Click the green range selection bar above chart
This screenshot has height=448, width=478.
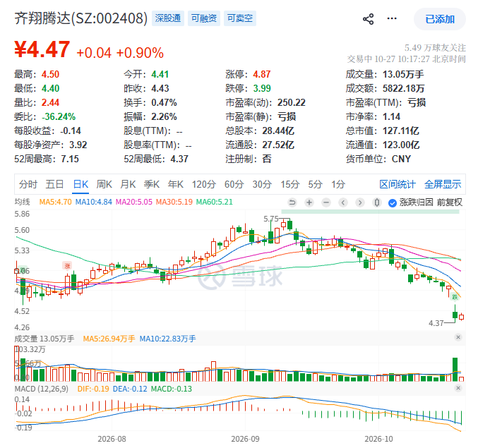(370, 212)
